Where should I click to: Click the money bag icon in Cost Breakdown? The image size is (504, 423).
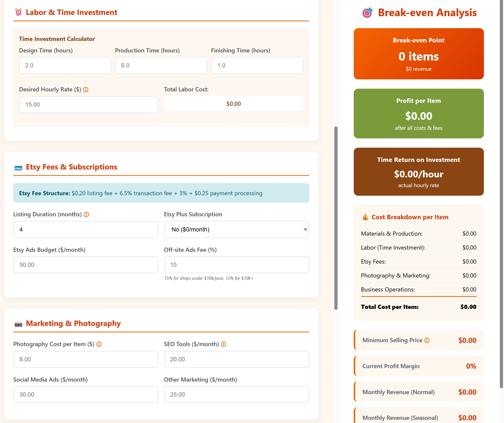365,217
